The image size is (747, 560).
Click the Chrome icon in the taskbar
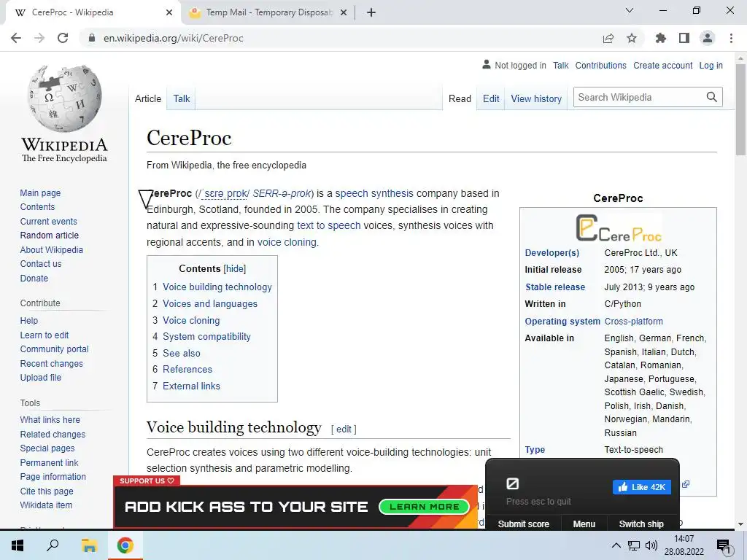pos(125,545)
